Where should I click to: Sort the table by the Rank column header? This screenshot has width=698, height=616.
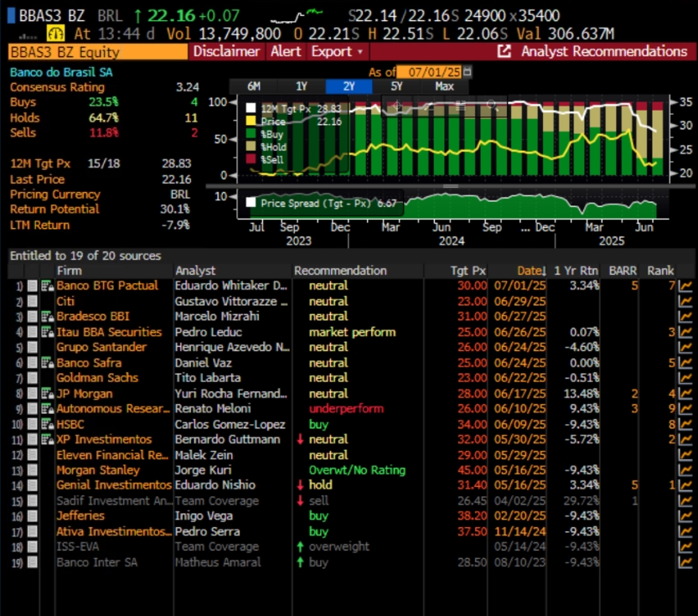tap(660, 271)
